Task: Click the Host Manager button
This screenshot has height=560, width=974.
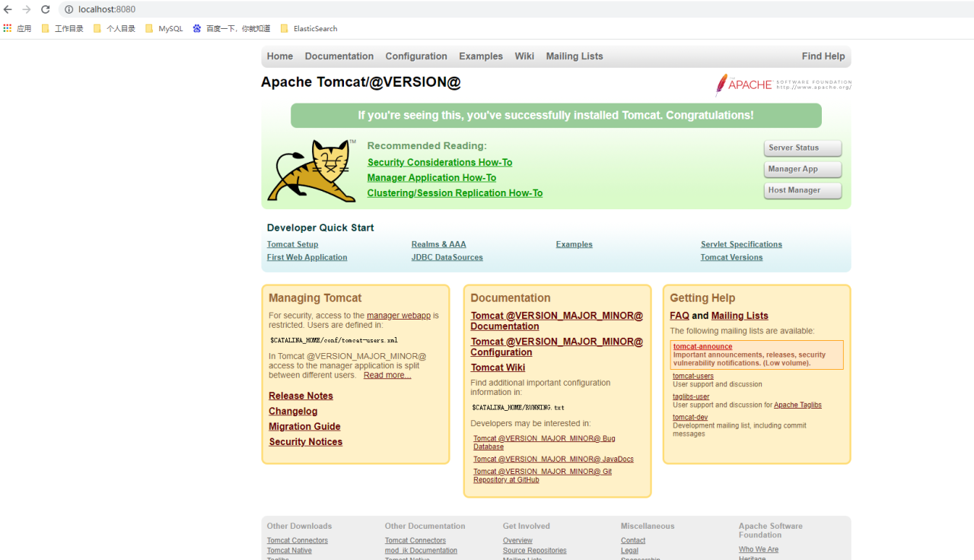Action: [803, 190]
